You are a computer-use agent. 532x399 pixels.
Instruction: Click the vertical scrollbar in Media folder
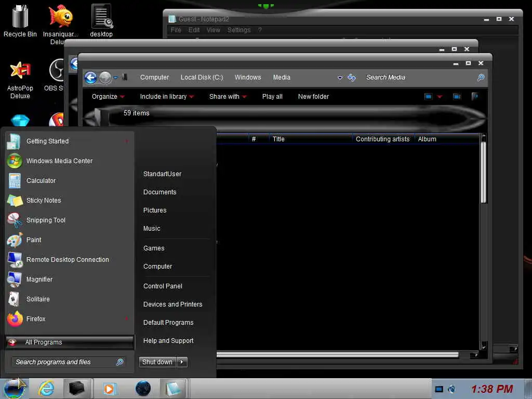click(484, 173)
